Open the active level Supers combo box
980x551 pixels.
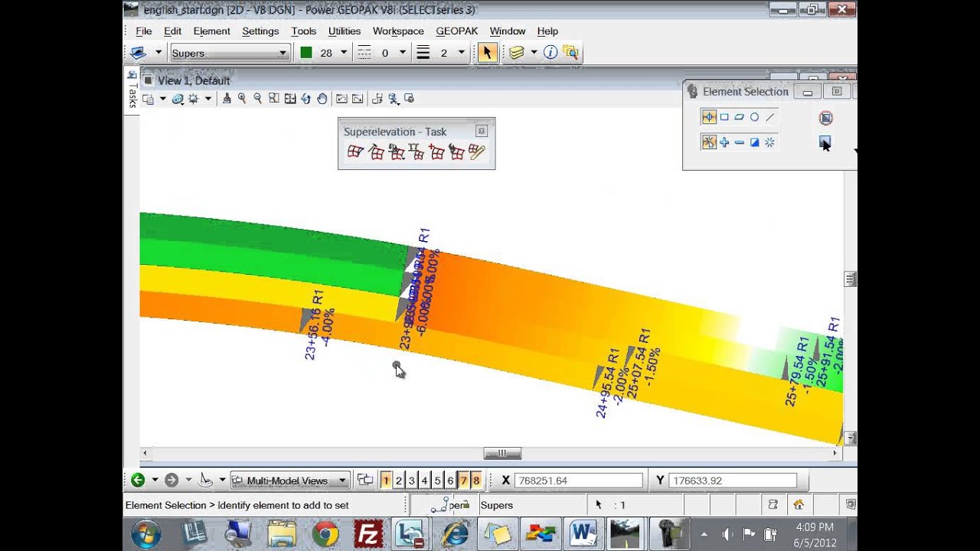pyautogui.click(x=230, y=53)
